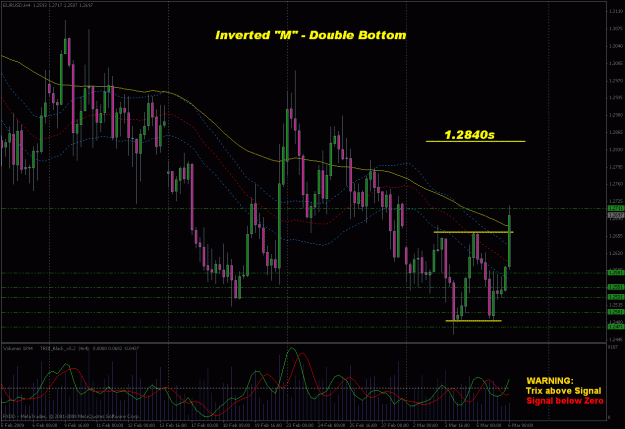Select the yellow neckline across the double bottom
Screen dimensions: 625x429
(473, 232)
